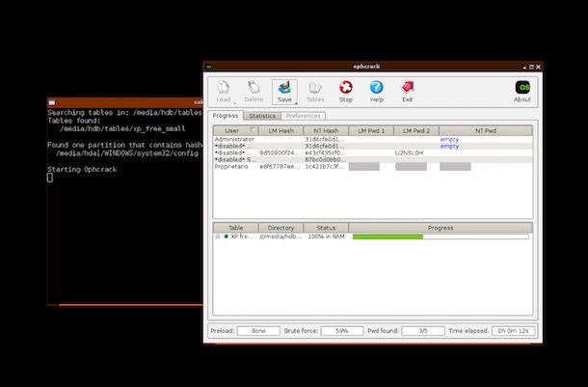The height and width of the screenshot is (387, 588).
Task: Click the NT Pwd column header
Action: tap(486, 130)
